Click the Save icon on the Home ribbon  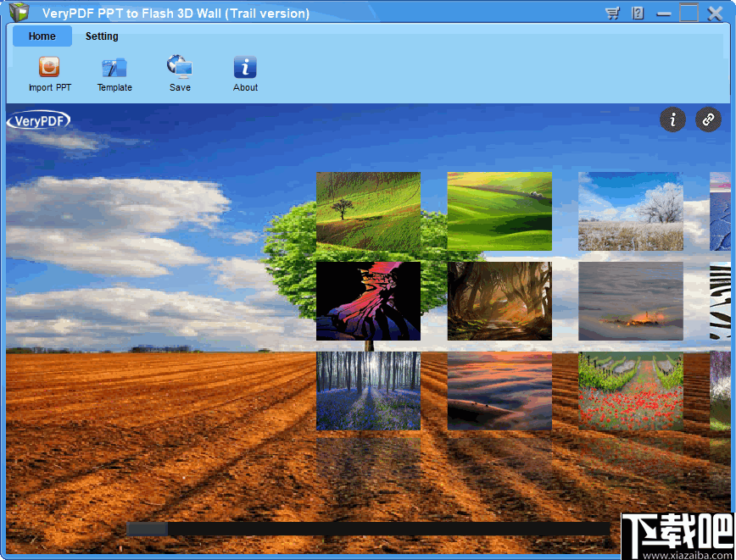(180, 72)
